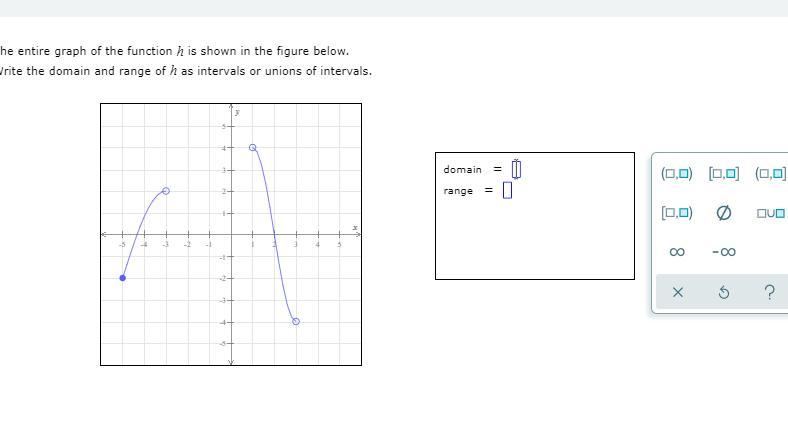Insert half-open interval [□,□) template
Viewport: 788px width, 432px height.
pyautogui.click(x=676, y=212)
